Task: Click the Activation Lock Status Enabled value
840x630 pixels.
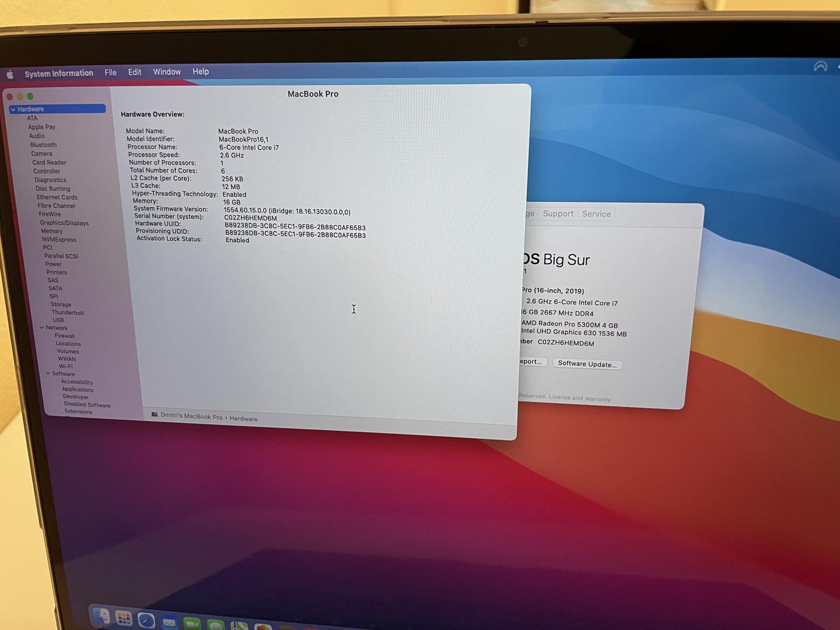Action: point(237,240)
